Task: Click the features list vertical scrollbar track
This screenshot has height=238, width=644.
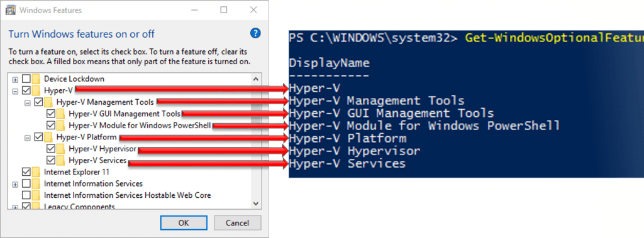Action: click(255, 141)
